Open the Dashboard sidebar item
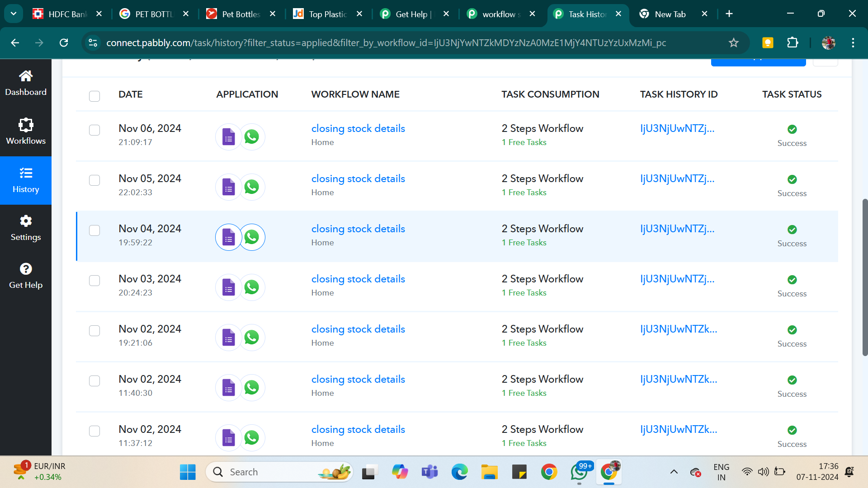Screen dimensions: 868x488 tap(26, 83)
